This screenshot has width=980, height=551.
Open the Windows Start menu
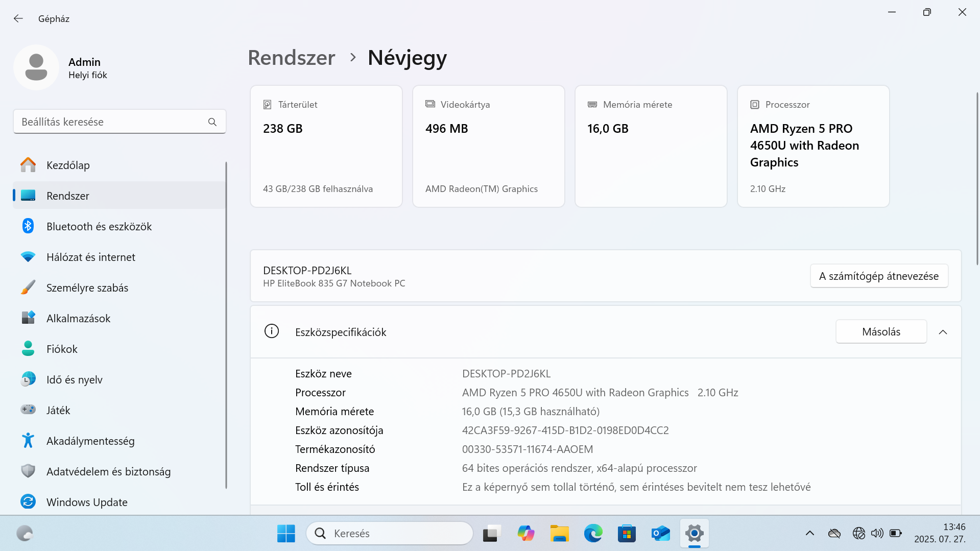286,534
